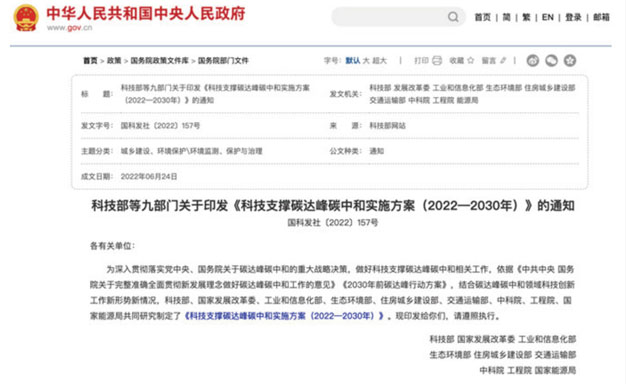The image size is (626, 390).
Task: Open 国务院政策文件库 breadcrumb link
Action: 159,61
